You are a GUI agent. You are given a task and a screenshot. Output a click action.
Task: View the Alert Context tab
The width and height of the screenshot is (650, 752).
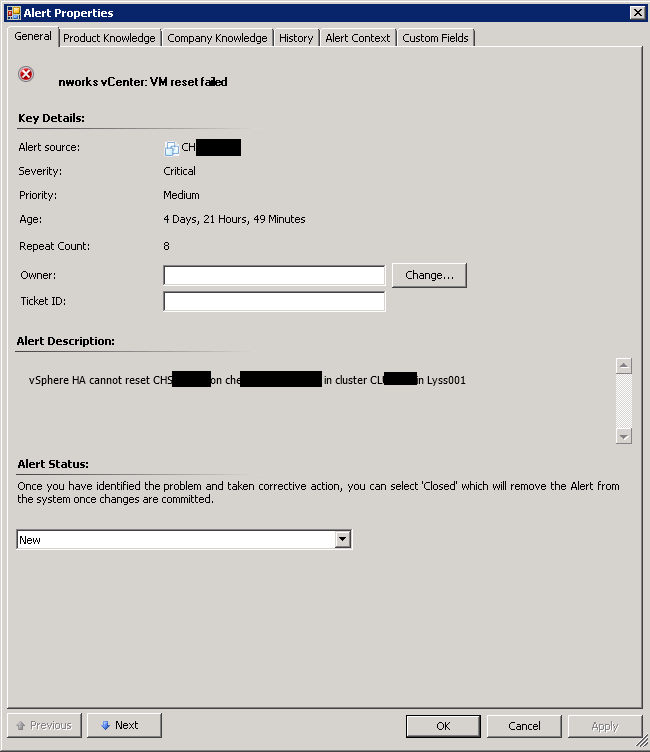click(358, 38)
